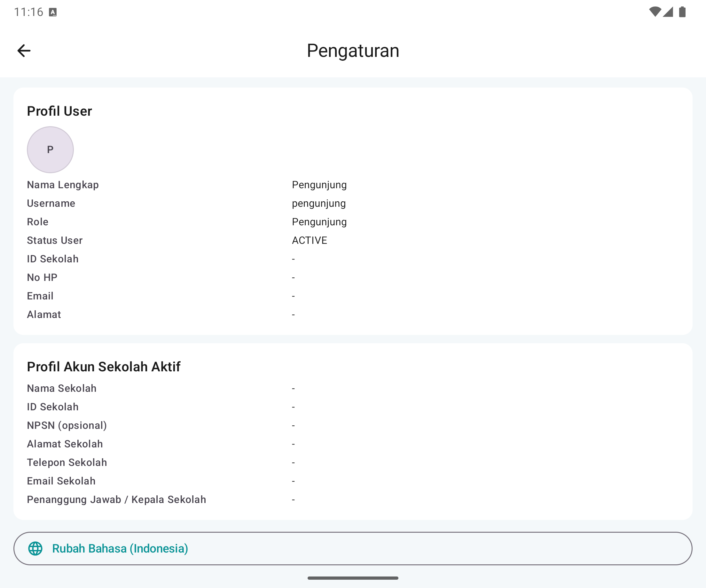706x588 pixels.
Task: Select the Status User label
Action: [55, 240]
